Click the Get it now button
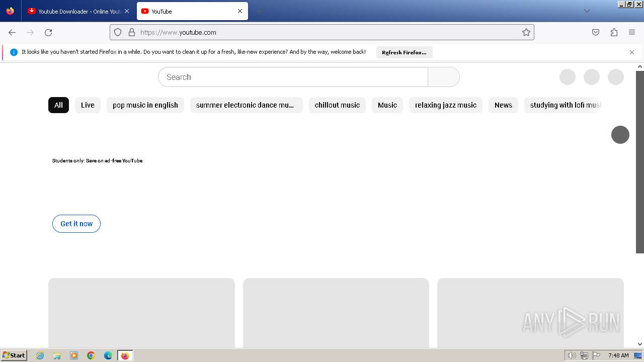The image size is (644, 362). tap(76, 224)
